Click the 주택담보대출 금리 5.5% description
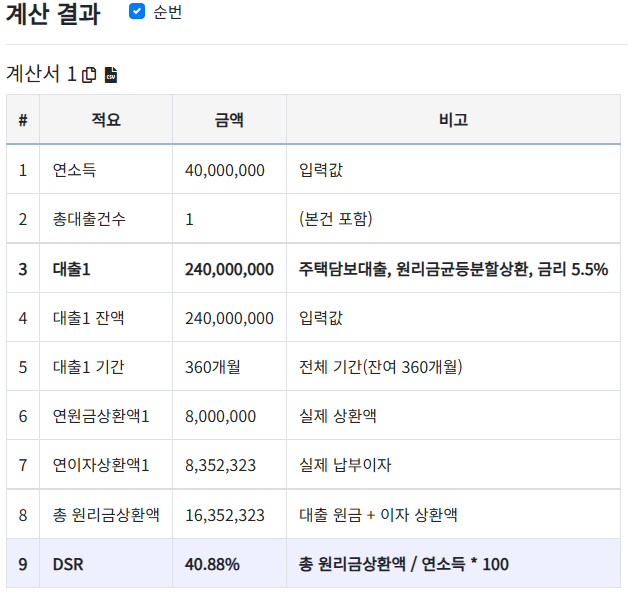The width and height of the screenshot is (628, 595). point(453,269)
